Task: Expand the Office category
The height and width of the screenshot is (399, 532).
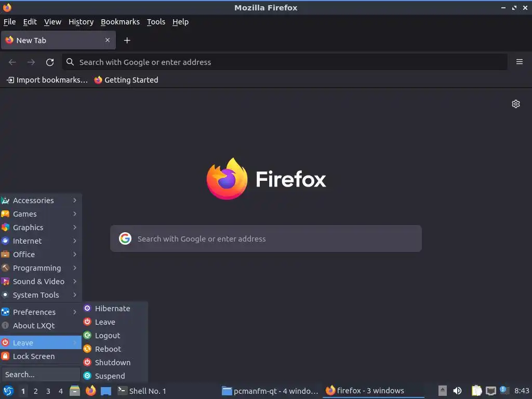Action: (x=41, y=255)
